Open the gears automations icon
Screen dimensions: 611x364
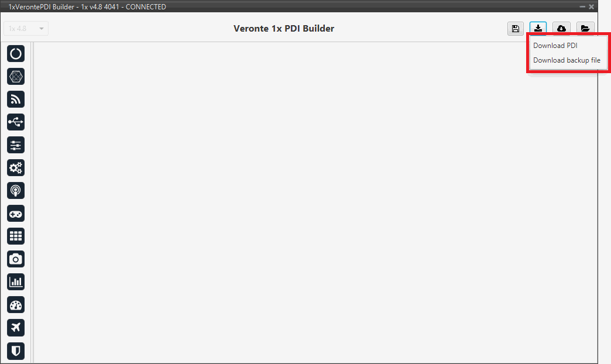[x=16, y=168]
